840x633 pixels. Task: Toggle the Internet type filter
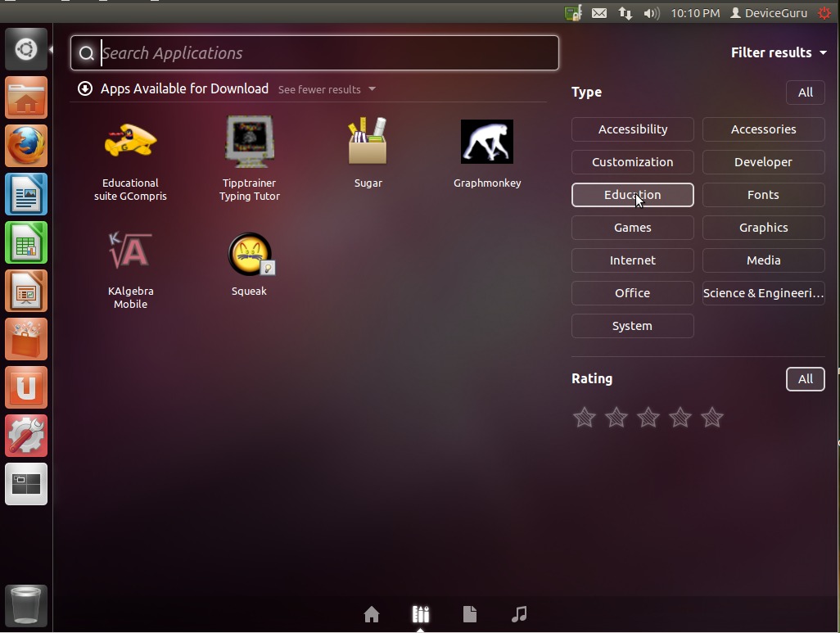click(633, 260)
